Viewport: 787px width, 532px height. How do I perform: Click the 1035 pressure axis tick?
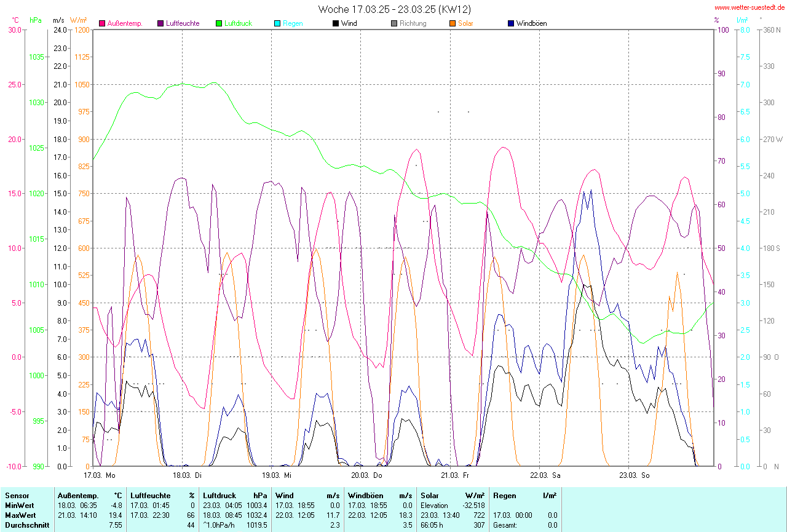pos(36,57)
